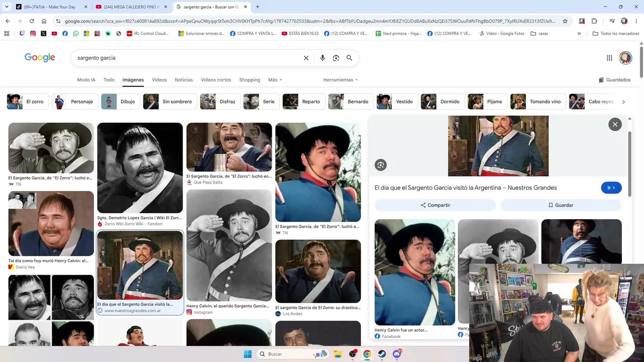Screen dimensions: 644x362
Task: Open the X (Twitter) bookmark icon
Action: pyautogui.click(x=43, y=34)
